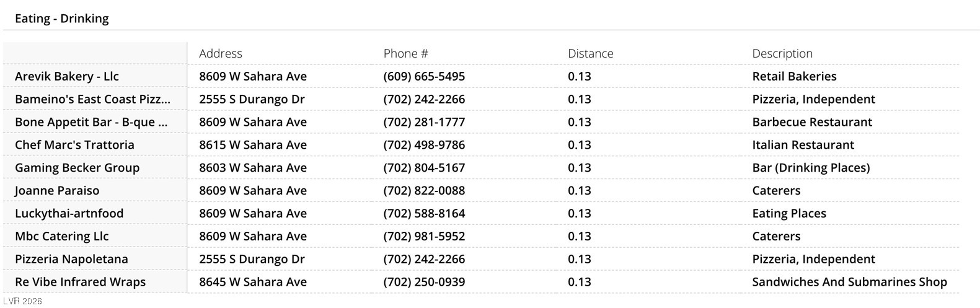Viewport: 980px width, 308px height.
Task: Click the Pizzeria Napoletana name
Action: [71, 259]
